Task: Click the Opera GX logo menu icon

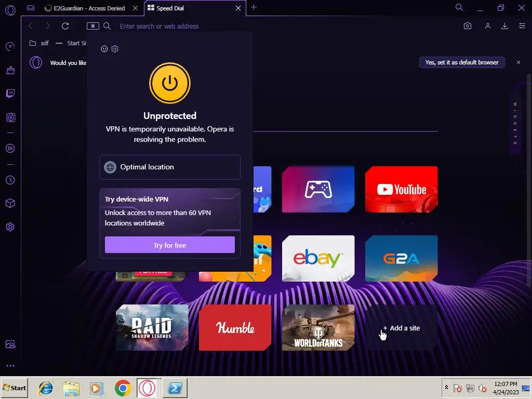Action: click(x=10, y=10)
